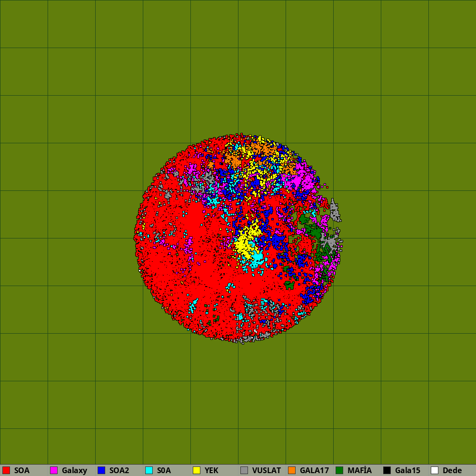This screenshot has width=476, height=476.
Task: Select the 'Galaxy' legend label
Action: (74, 471)
